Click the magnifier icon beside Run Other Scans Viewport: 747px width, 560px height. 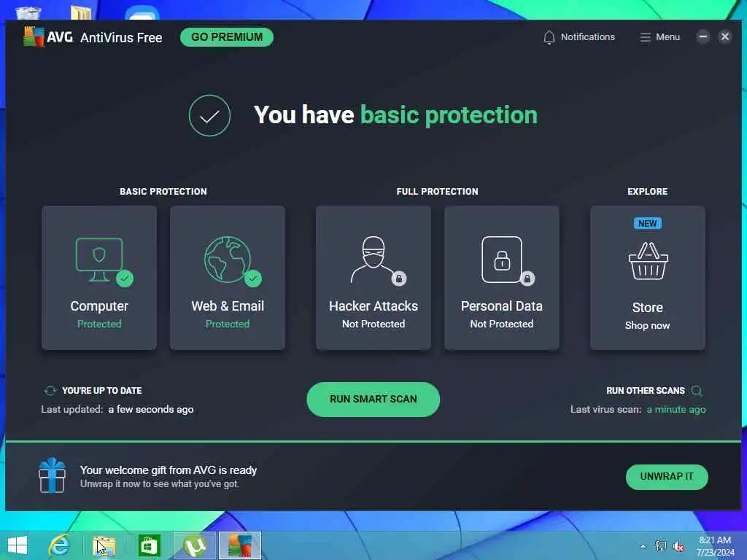(697, 391)
